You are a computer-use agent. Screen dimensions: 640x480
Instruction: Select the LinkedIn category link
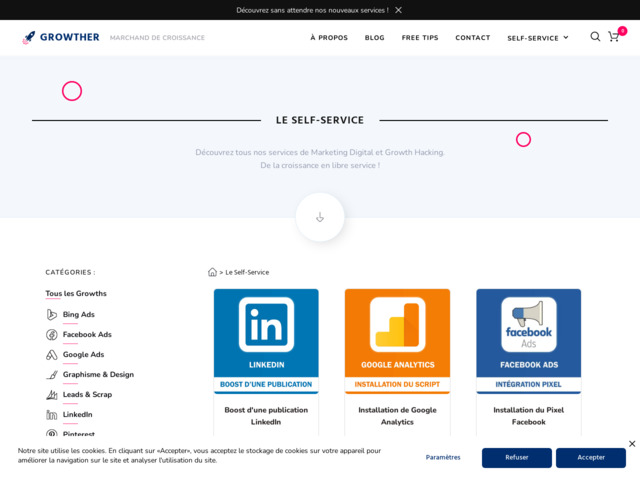tap(78, 415)
